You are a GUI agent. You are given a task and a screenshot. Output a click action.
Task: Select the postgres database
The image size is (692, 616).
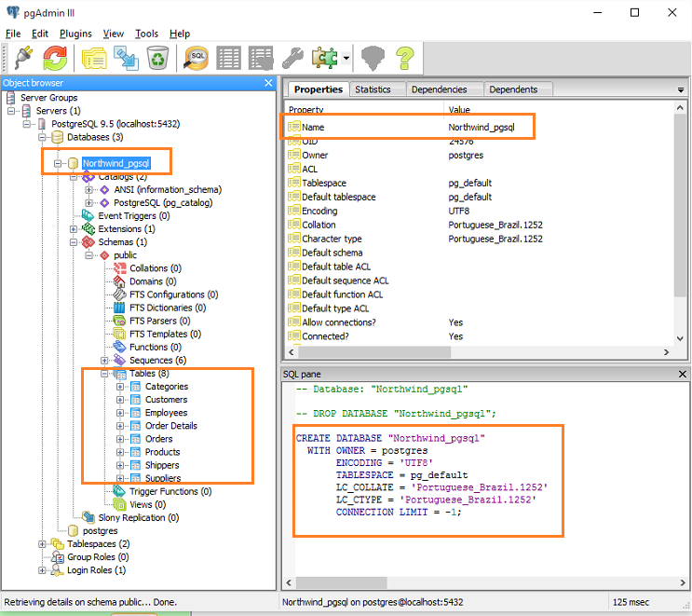(x=101, y=531)
